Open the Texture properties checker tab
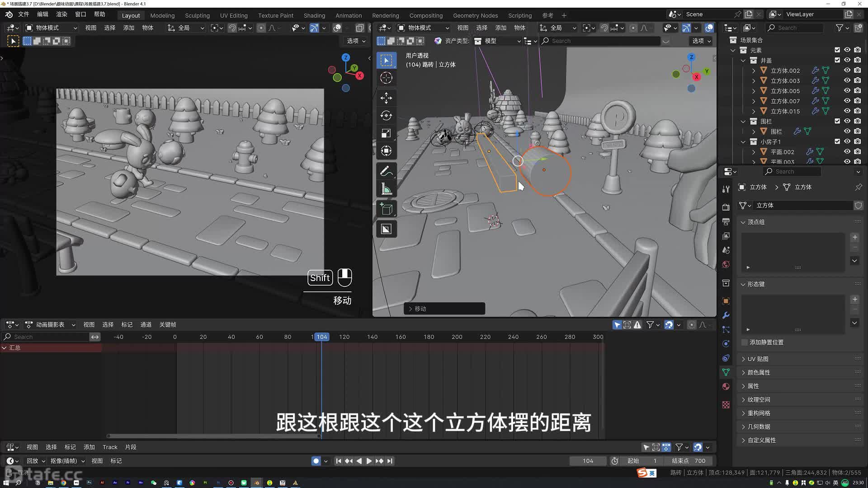Viewport: 868px width, 488px height. coord(726,405)
